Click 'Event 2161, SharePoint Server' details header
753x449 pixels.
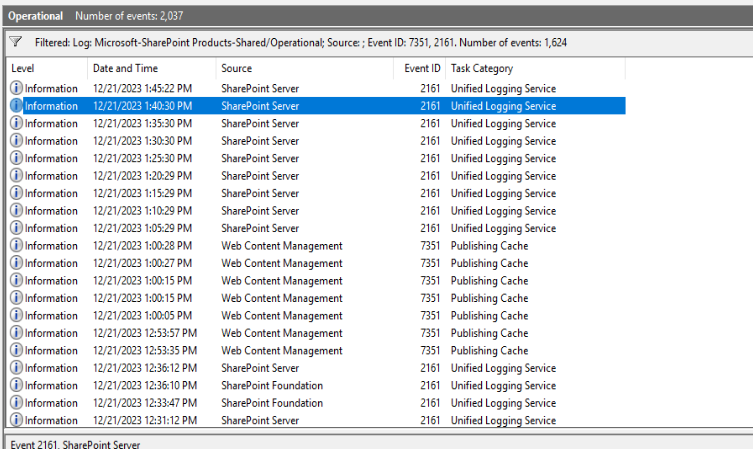pos(75,444)
